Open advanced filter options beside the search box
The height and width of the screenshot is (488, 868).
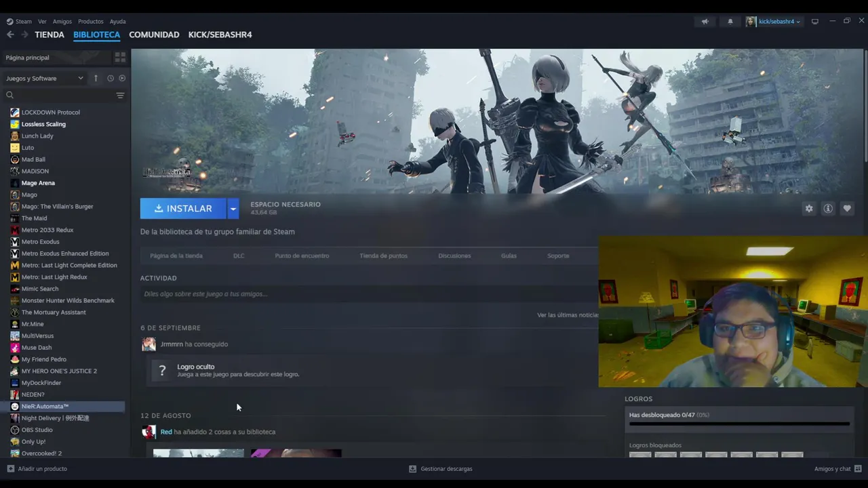click(120, 95)
